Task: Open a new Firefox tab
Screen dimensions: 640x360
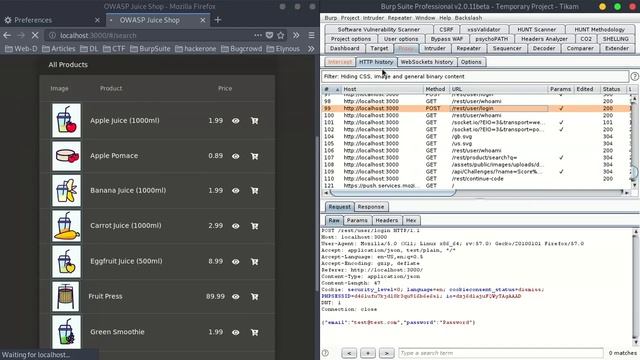Action: pos(218,20)
